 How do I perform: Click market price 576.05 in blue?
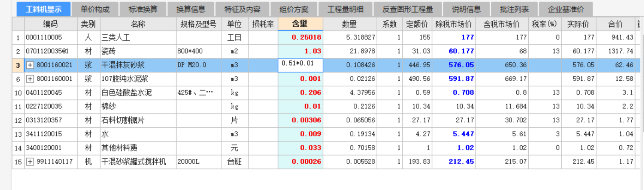[x=454, y=65]
